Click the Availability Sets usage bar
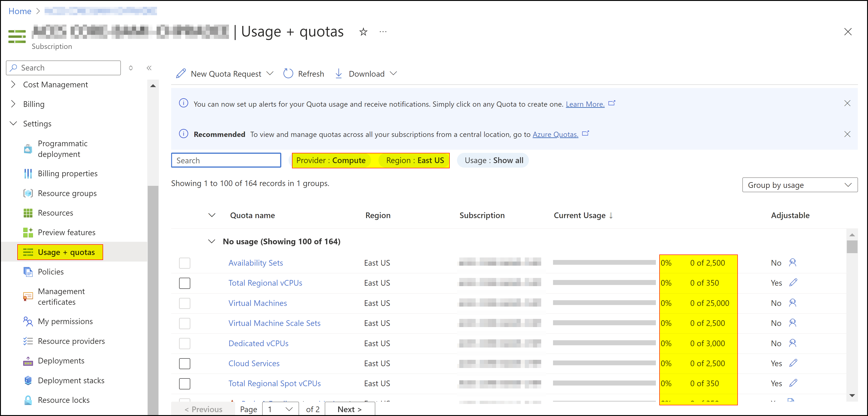 [x=604, y=262]
